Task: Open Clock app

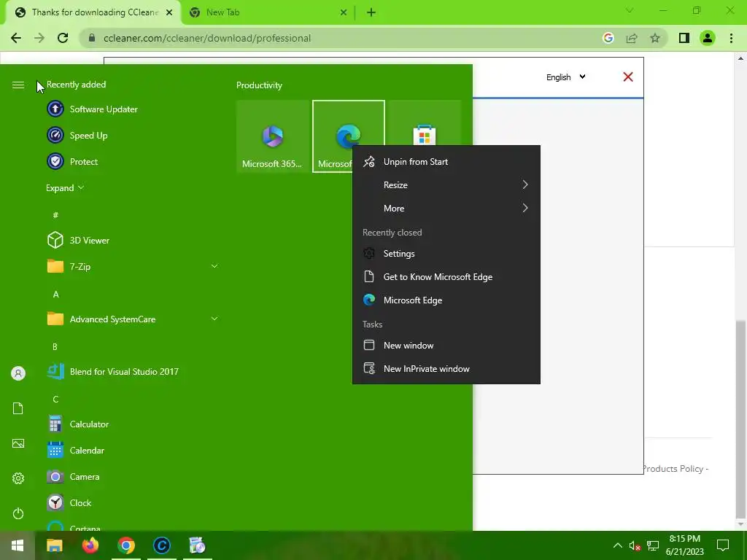Action: (132, 502)
